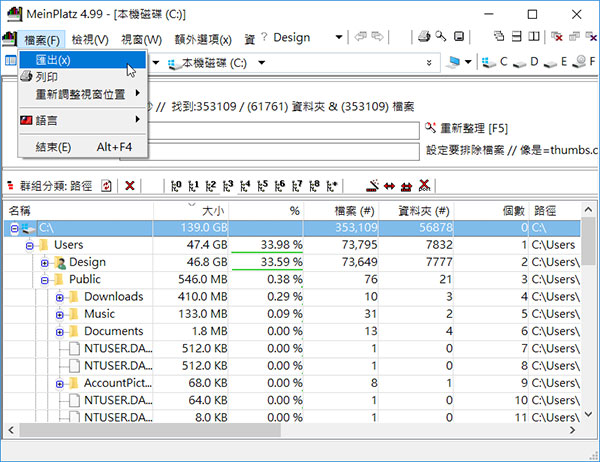
Task: Expand the Design folder node
Action: [x=44, y=263]
